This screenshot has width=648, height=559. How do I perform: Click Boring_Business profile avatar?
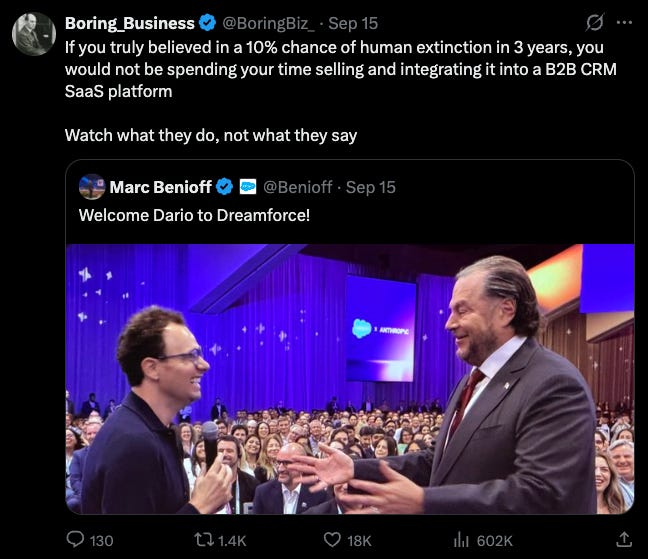pos(33,33)
